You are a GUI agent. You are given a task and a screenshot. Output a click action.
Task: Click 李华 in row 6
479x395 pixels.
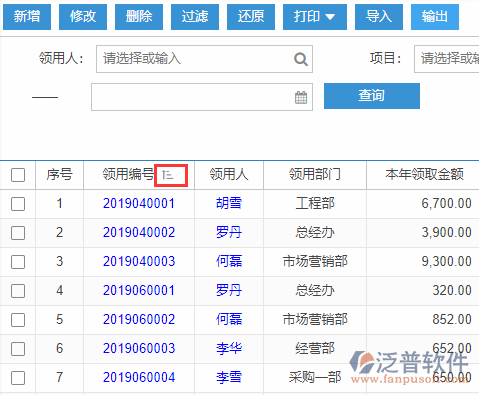[229, 348]
